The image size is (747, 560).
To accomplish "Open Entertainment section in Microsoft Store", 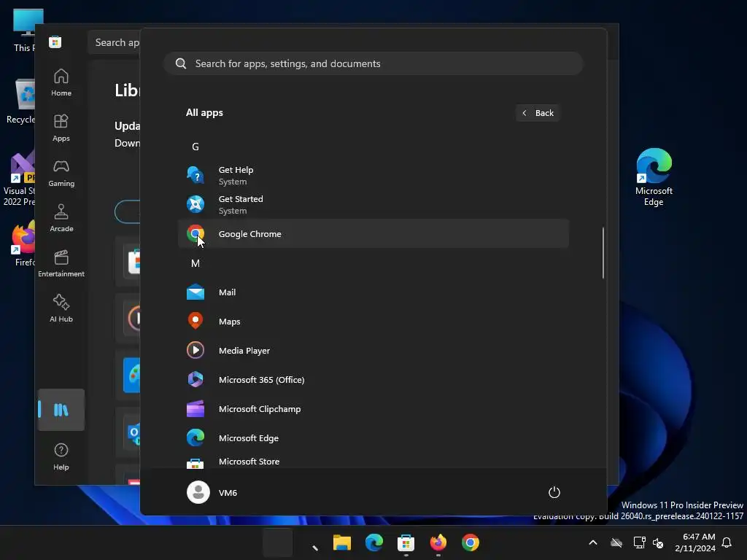I will pyautogui.click(x=61, y=264).
